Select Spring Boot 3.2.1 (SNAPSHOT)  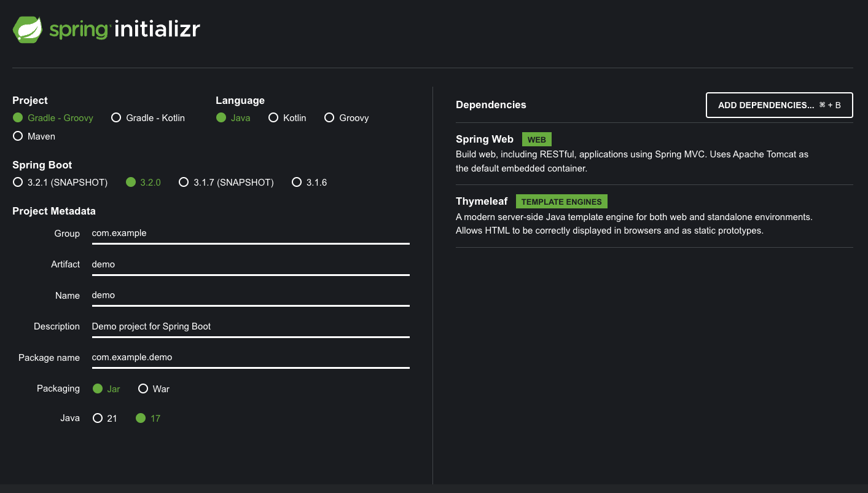(x=60, y=182)
